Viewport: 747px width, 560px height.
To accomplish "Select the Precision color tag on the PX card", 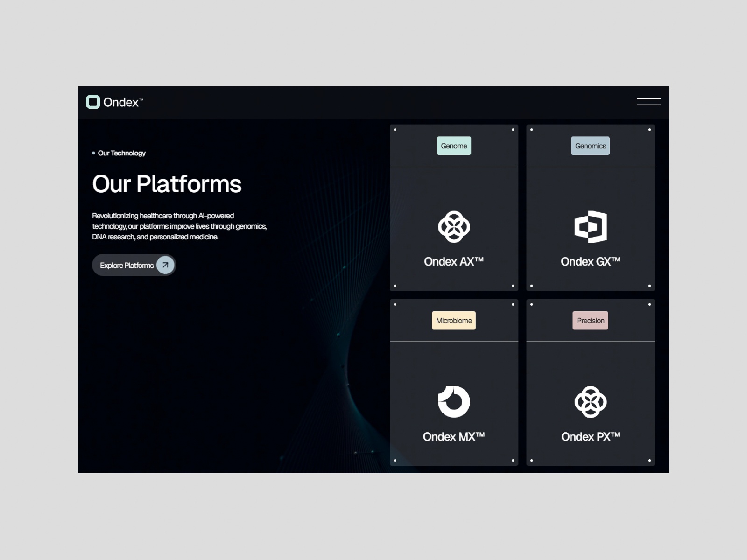I will point(590,320).
